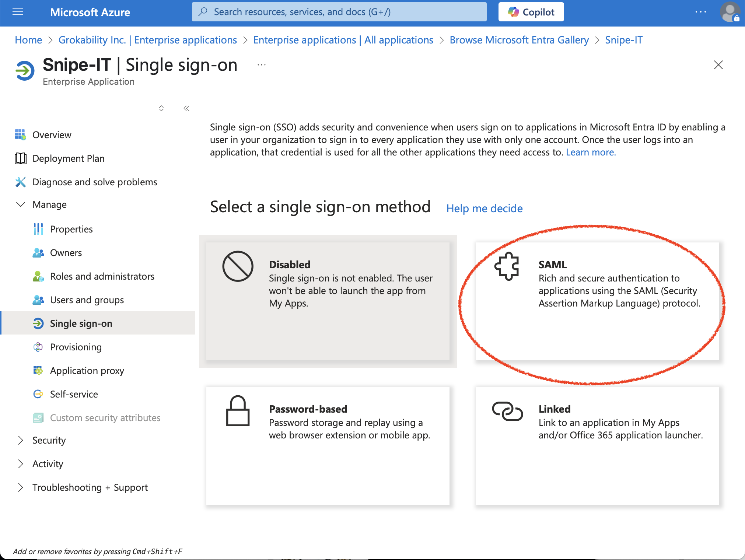Close the Single sign-on blade
The width and height of the screenshot is (745, 560).
pos(718,65)
